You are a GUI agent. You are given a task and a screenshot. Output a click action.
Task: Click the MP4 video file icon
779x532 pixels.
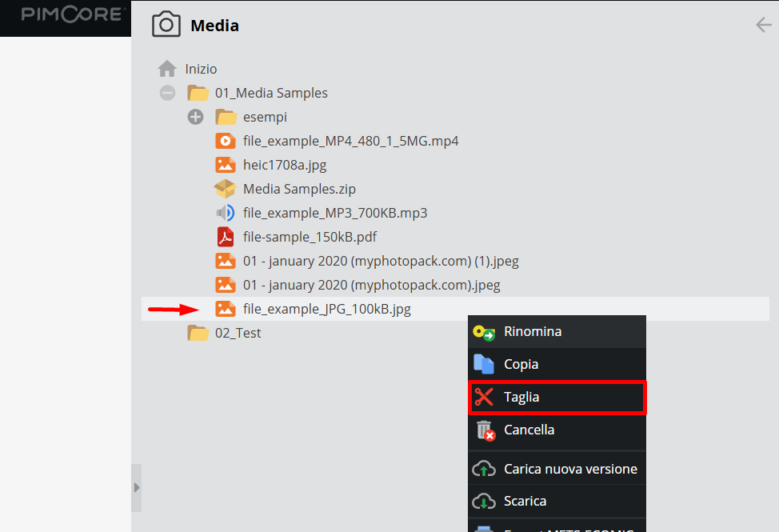click(x=226, y=141)
